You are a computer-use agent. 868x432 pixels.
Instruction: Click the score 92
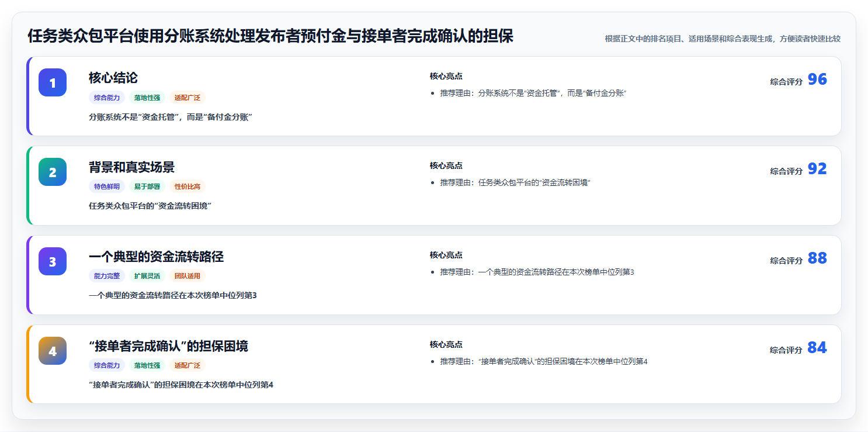(x=817, y=169)
